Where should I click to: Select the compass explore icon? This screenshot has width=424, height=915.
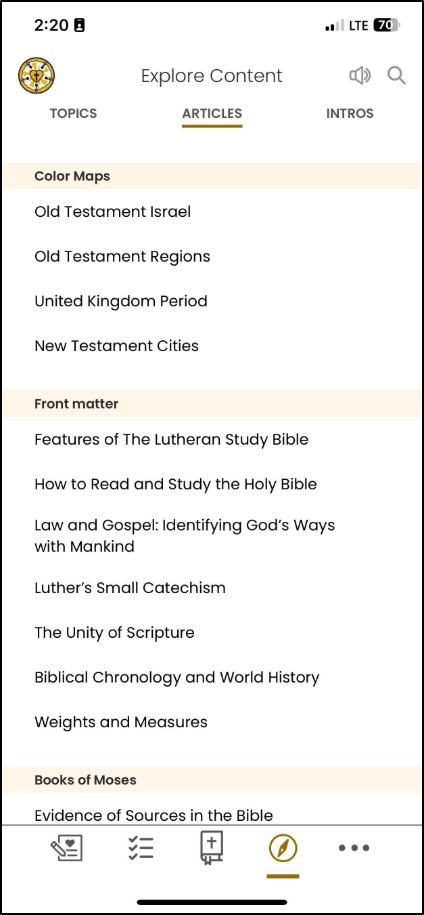click(x=283, y=848)
